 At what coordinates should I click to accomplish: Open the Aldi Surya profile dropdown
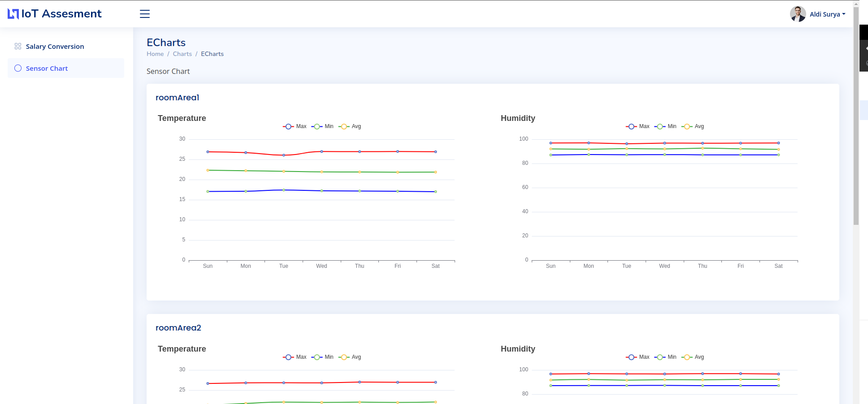[827, 14]
